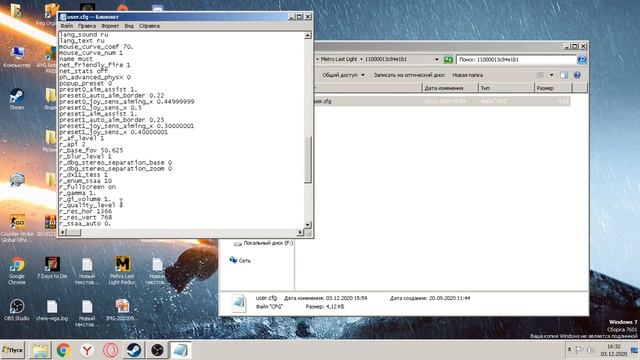This screenshot has width=640, height=360.
Task: Click the 7 Days to Die desktop icon
Action: tap(52, 268)
